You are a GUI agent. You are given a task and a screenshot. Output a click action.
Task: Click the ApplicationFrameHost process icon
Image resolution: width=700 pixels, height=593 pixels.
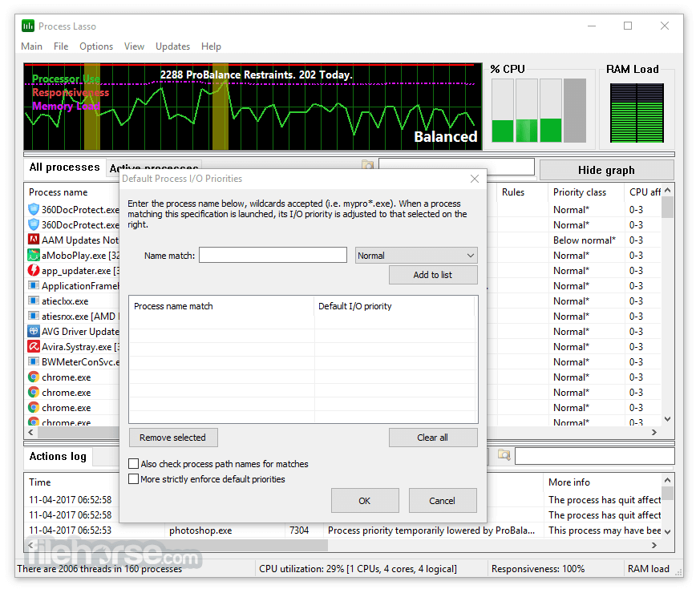[x=34, y=285]
